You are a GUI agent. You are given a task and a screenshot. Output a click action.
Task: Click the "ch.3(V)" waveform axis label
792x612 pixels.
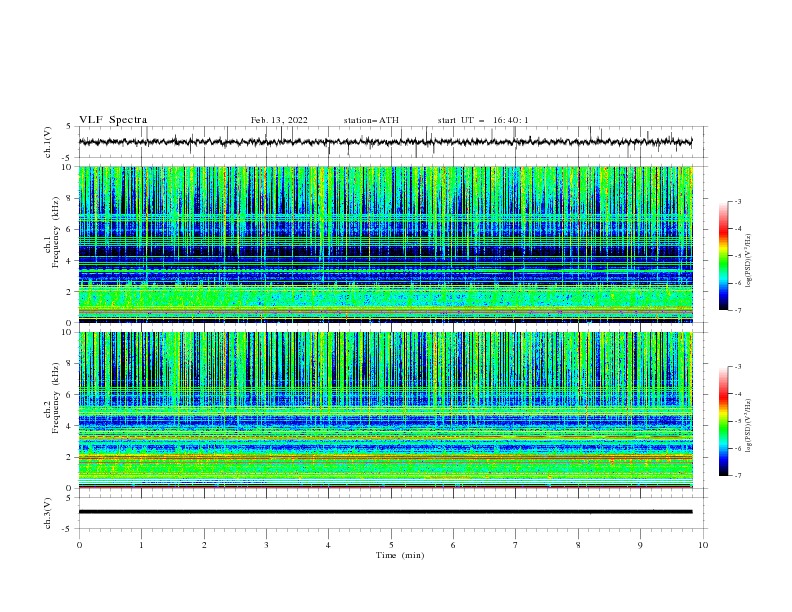point(48,513)
